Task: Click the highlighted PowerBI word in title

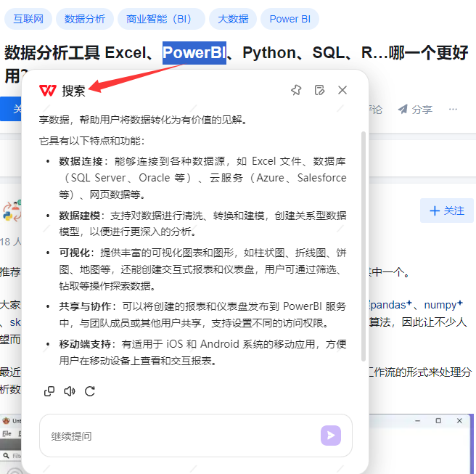Action: [194, 53]
